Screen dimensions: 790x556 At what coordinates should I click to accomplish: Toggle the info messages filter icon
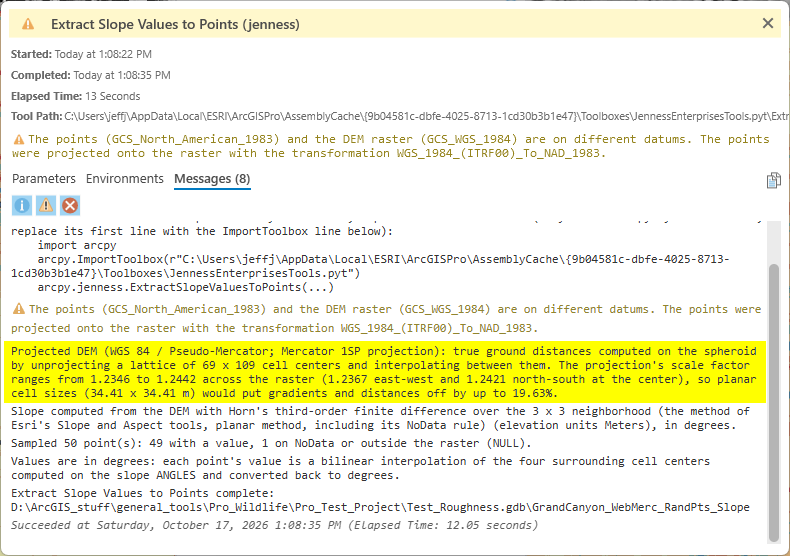click(x=22, y=205)
